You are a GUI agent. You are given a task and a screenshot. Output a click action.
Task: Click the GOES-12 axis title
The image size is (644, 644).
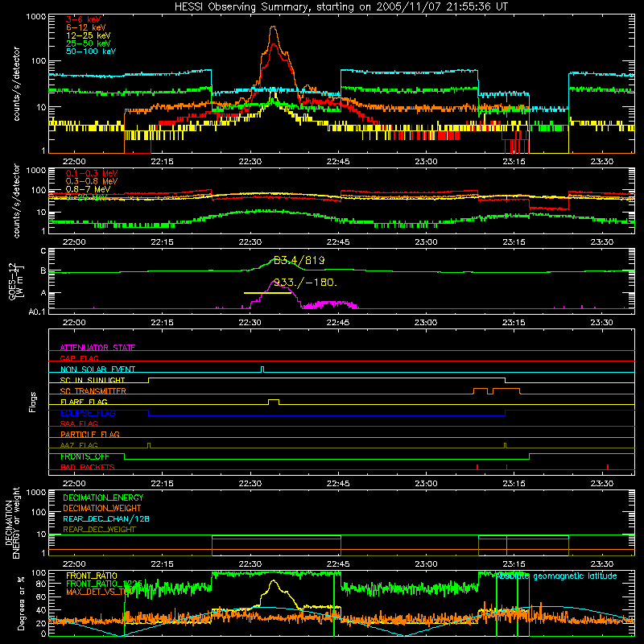click(x=16, y=282)
